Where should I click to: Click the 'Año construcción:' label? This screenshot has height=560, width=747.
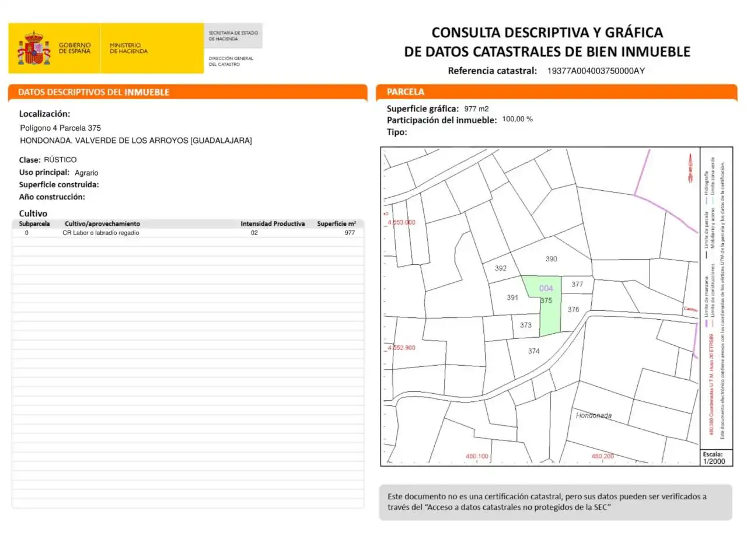52,197
